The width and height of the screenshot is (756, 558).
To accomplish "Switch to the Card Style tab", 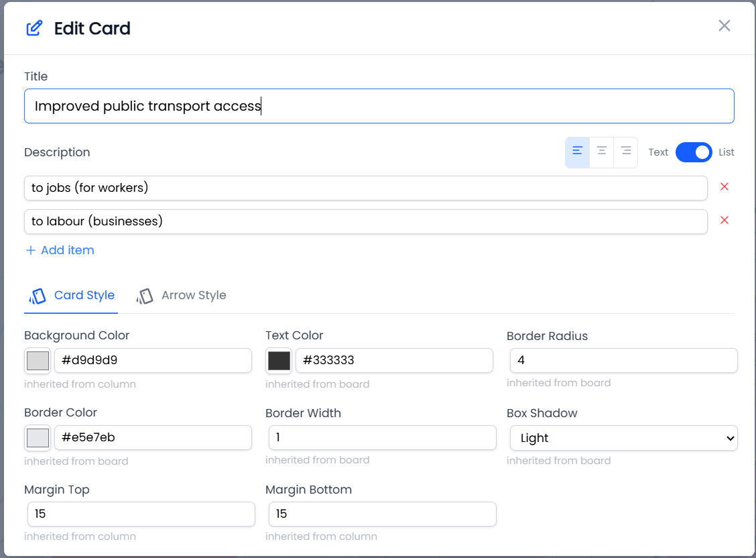I will point(71,296).
